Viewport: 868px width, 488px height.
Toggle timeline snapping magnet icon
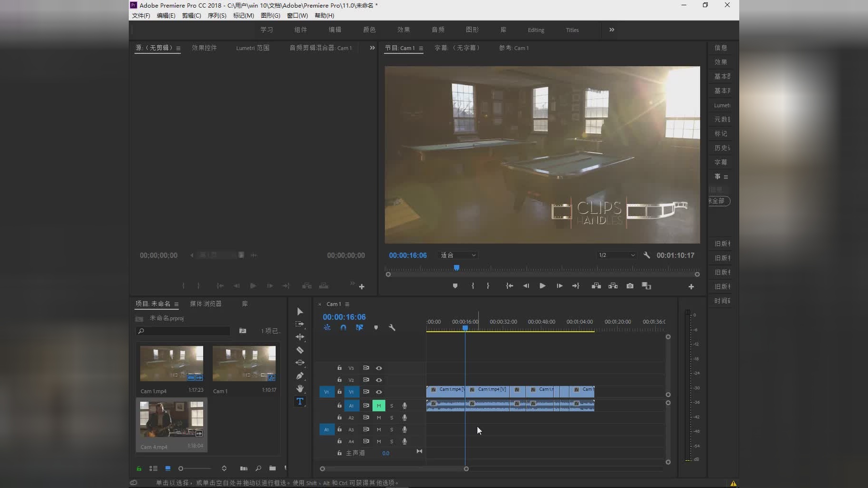[x=343, y=328]
